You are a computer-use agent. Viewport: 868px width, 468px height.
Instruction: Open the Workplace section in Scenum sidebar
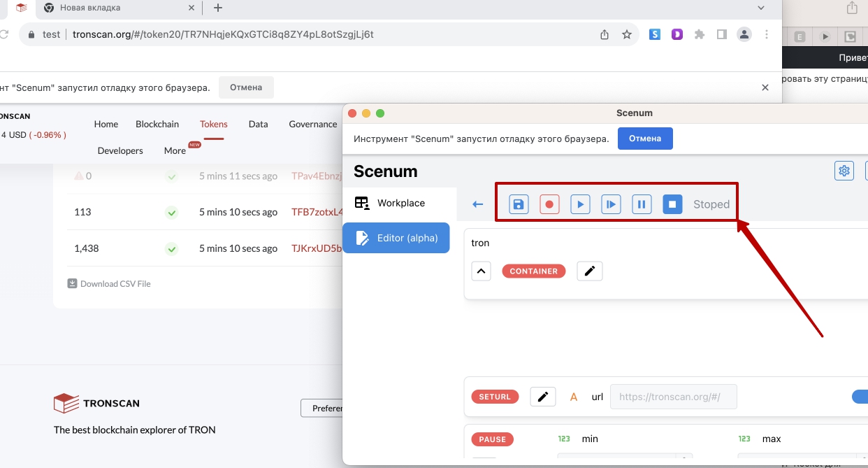[400, 203]
